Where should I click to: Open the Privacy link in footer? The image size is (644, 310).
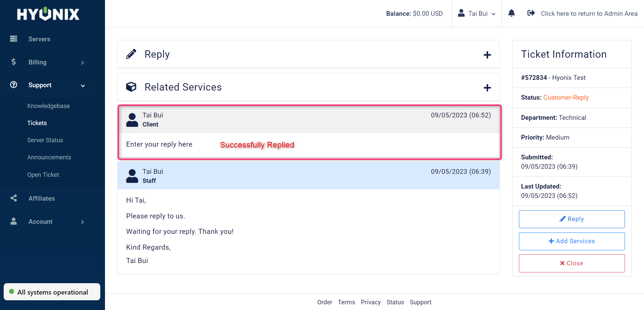point(370,302)
